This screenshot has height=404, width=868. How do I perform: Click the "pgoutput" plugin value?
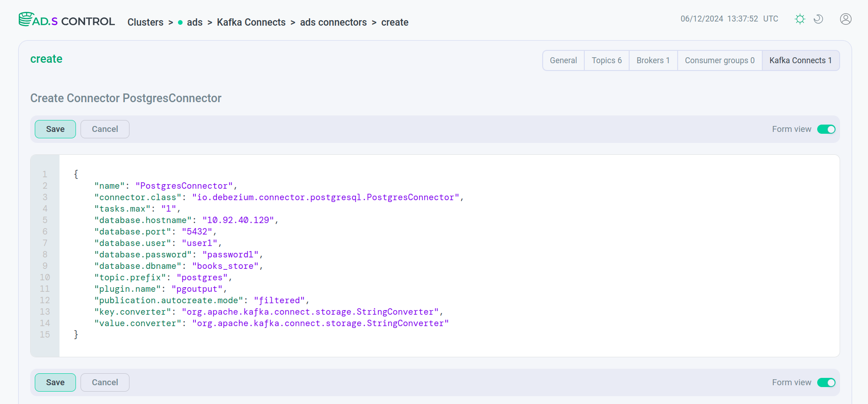197,289
